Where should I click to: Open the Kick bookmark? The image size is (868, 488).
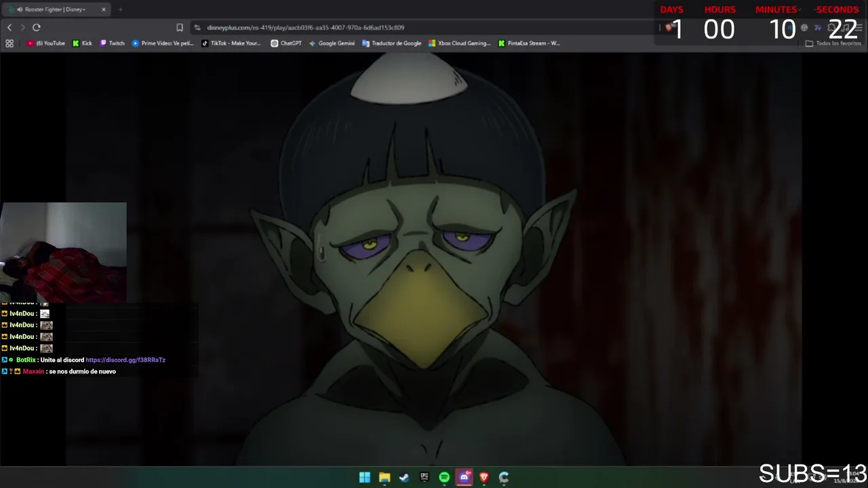coord(82,43)
